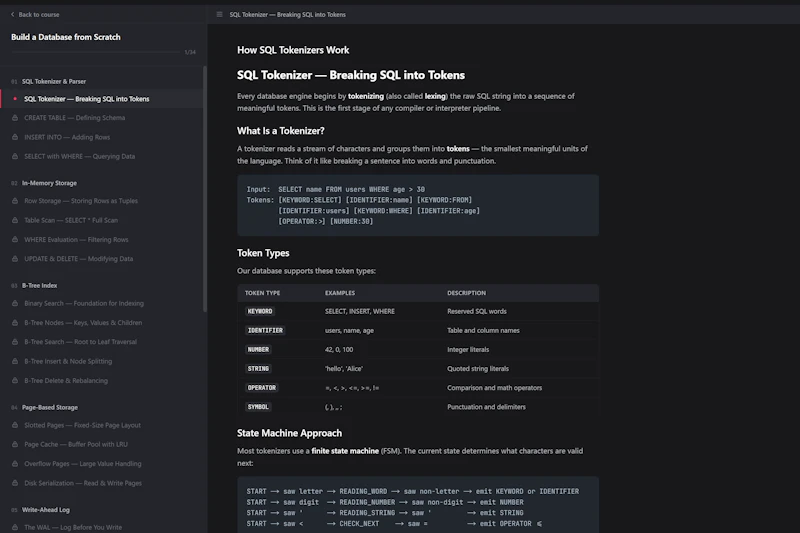The width and height of the screenshot is (800, 533).
Task: Click the tokenizer input example code block
Action: 418,206
